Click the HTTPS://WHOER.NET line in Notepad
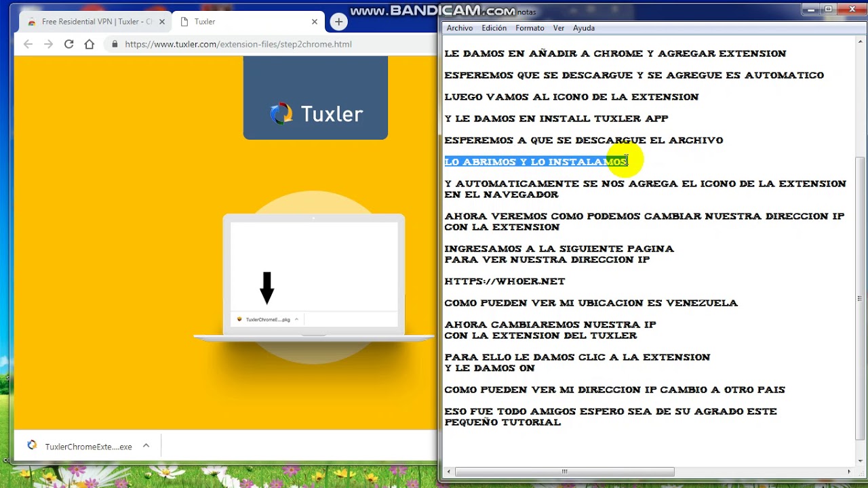The height and width of the screenshot is (488, 868). tap(505, 281)
